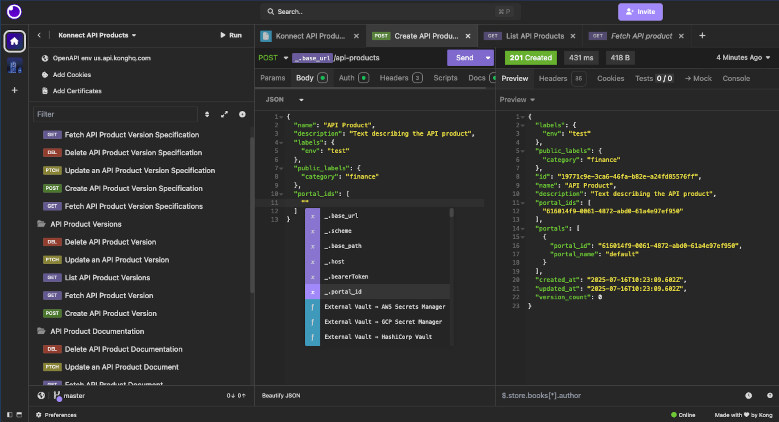This screenshot has height=422, width=779.
Task: Click the back chevron beside Konnect API Products
Action: pyautogui.click(x=39, y=35)
